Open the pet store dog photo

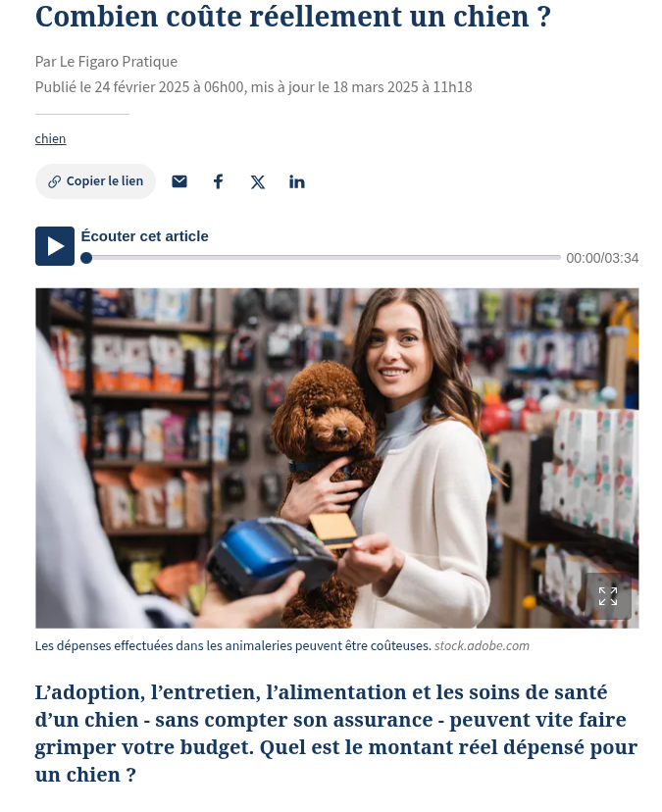[x=336, y=458]
